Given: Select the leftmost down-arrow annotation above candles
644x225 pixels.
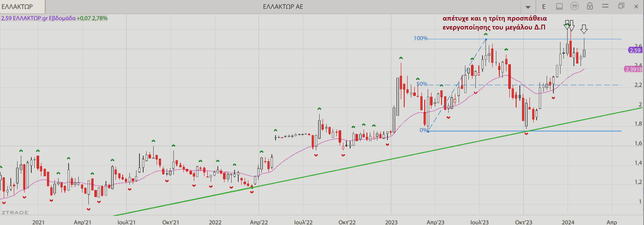Looking at the screenshot, I should point(567,25).
